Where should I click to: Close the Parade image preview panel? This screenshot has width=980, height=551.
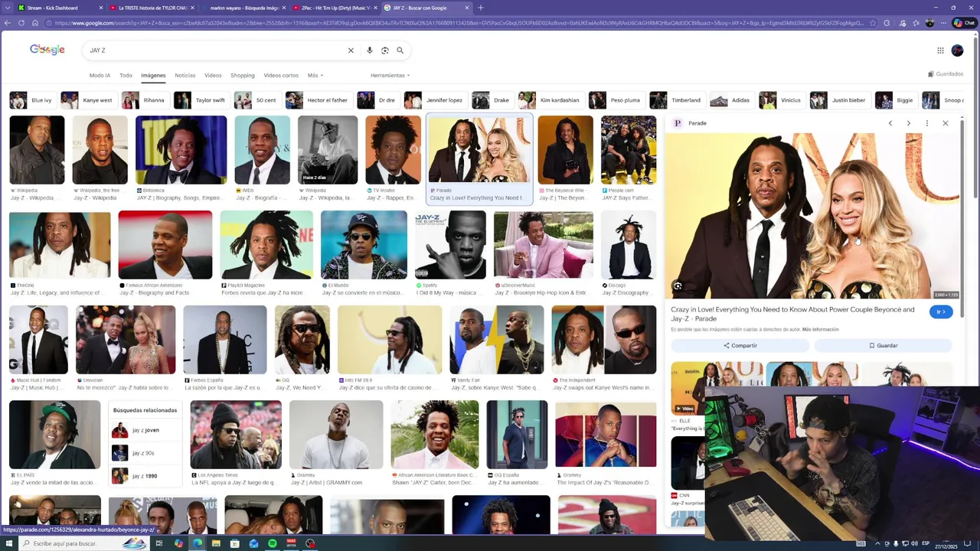[945, 123]
